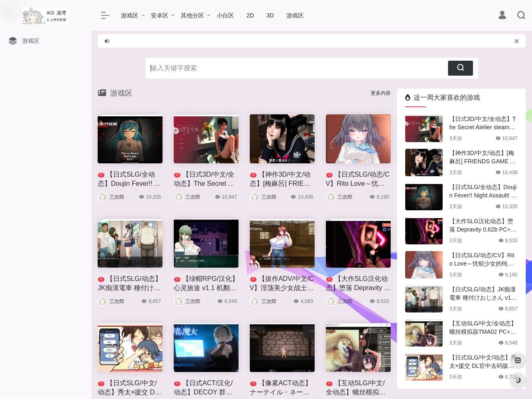Viewport: 532px width, 399px height.
Task: Dismiss the announcement bar with the X
Action: 516,41
